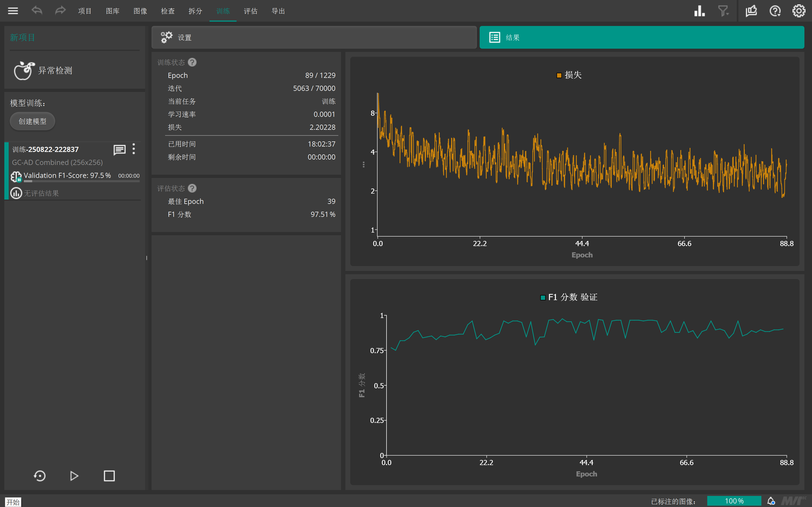Image resolution: width=812 pixels, height=507 pixels.
Task: Switch to the 拆分 tab
Action: click(x=195, y=11)
